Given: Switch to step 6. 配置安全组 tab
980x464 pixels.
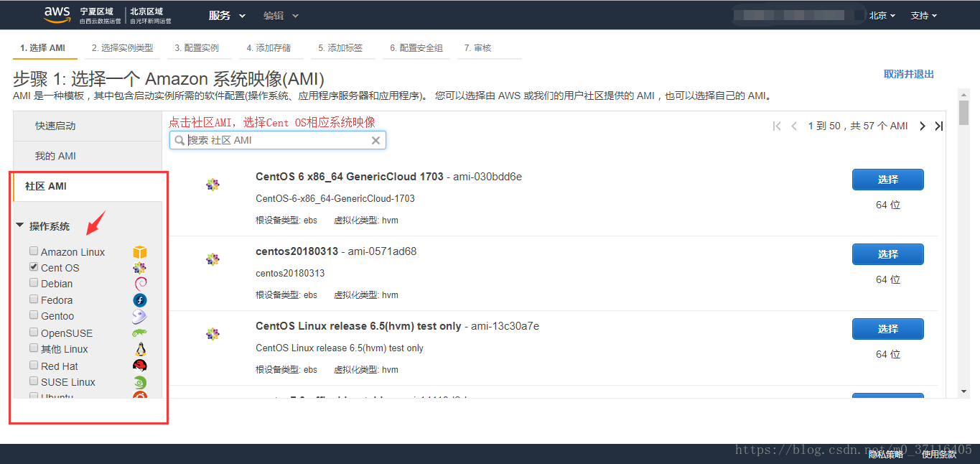Looking at the screenshot, I should point(416,48).
